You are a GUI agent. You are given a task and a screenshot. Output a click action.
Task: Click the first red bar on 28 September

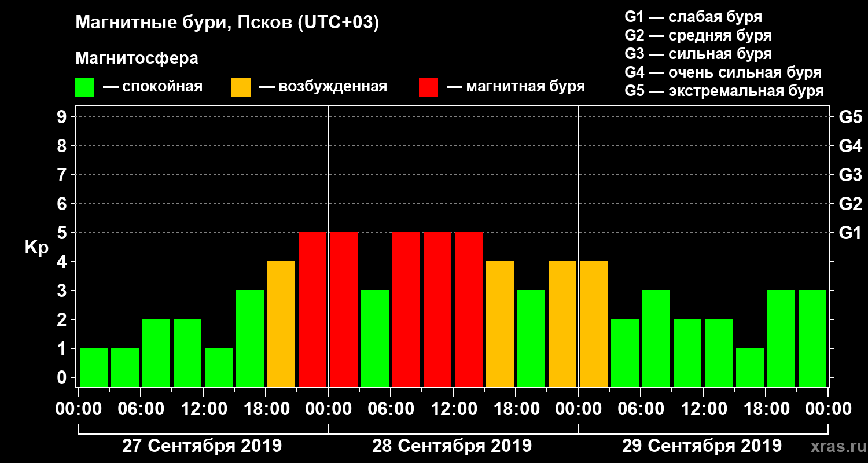click(x=344, y=309)
